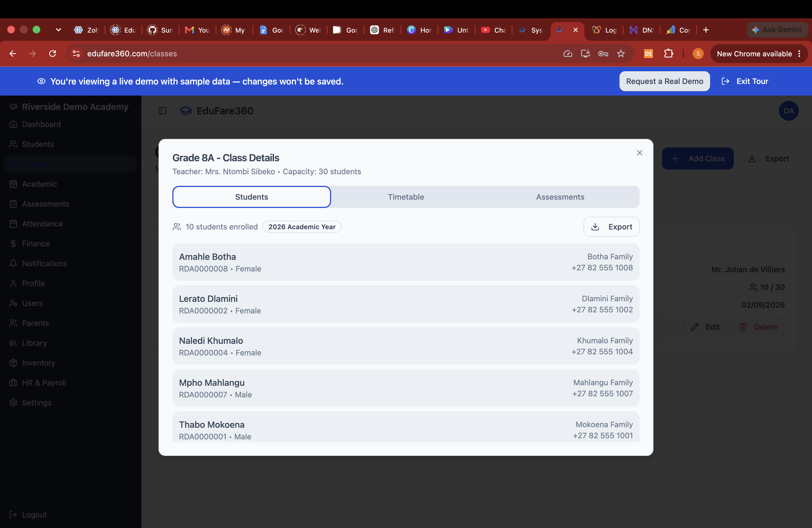Click the install app icon in address bar

(586, 54)
